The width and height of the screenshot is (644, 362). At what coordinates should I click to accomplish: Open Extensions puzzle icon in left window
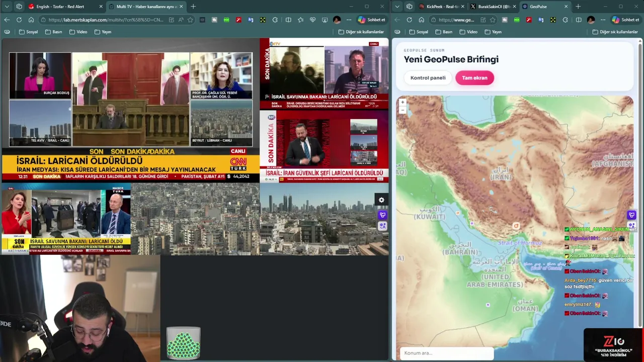tap(275, 20)
